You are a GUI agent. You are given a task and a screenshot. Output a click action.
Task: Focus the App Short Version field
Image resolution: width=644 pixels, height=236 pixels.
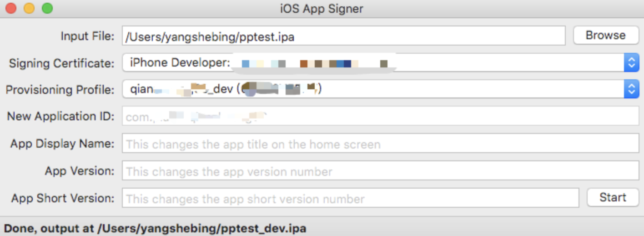350,198
